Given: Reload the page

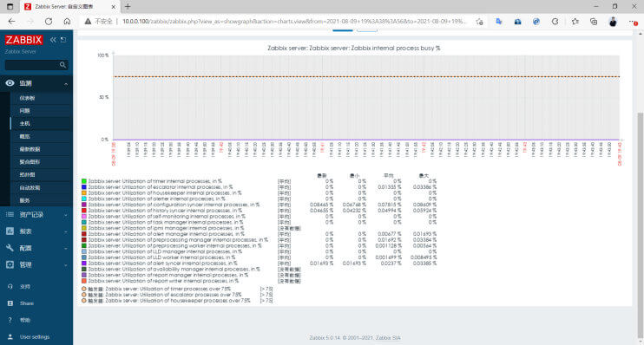Looking at the screenshot, I should [x=49, y=22].
